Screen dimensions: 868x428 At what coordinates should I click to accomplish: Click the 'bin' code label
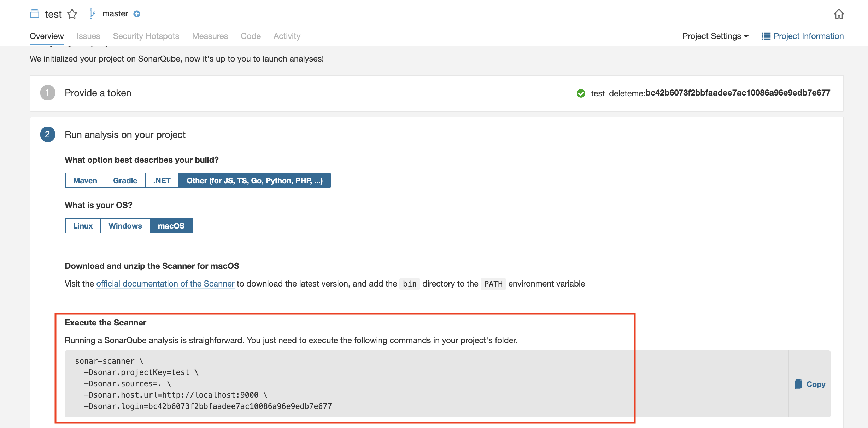[x=410, y=284]
